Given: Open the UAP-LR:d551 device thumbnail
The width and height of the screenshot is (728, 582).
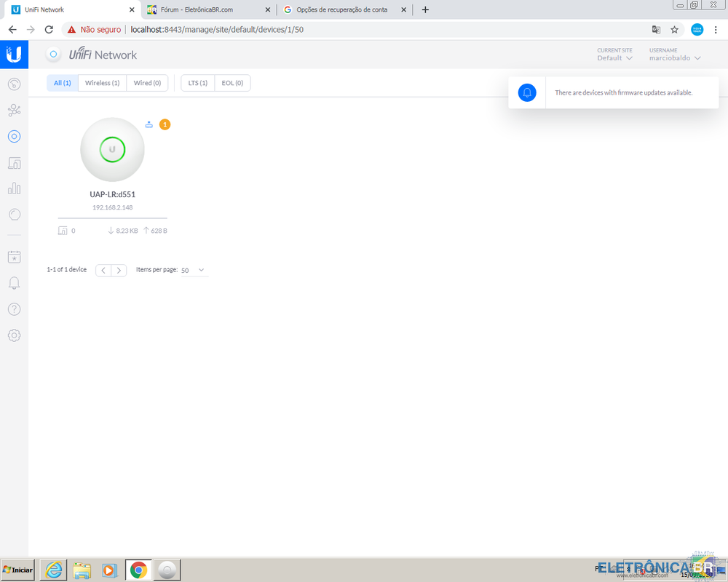Looking at the screenshot, I should [112, 149].
